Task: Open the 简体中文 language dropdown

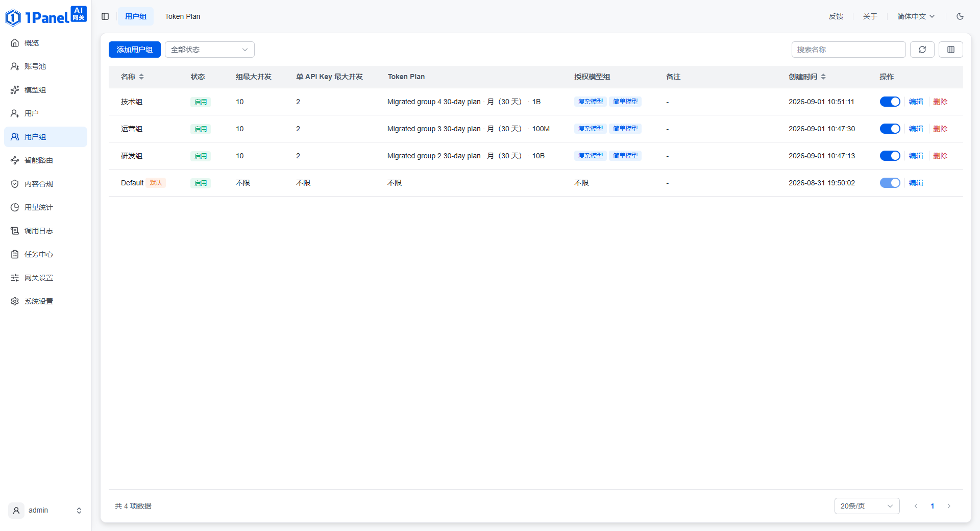Action: coord(916,16)
